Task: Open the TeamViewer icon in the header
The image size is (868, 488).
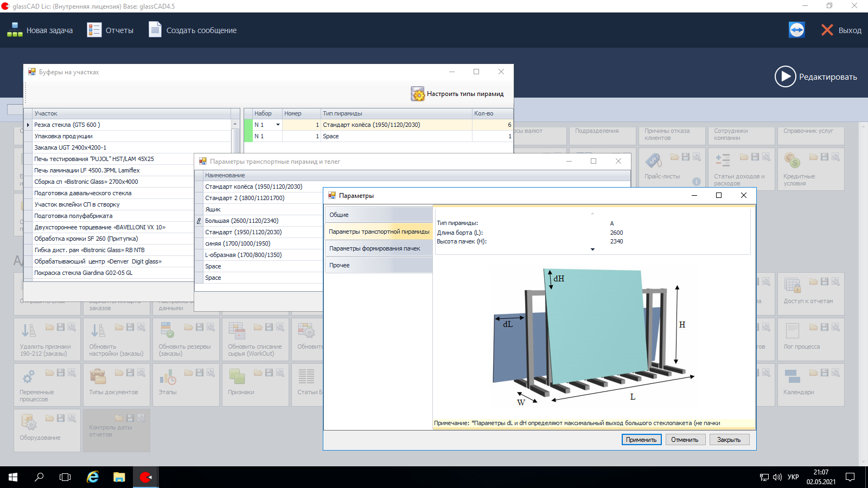Action: [797, 30]
